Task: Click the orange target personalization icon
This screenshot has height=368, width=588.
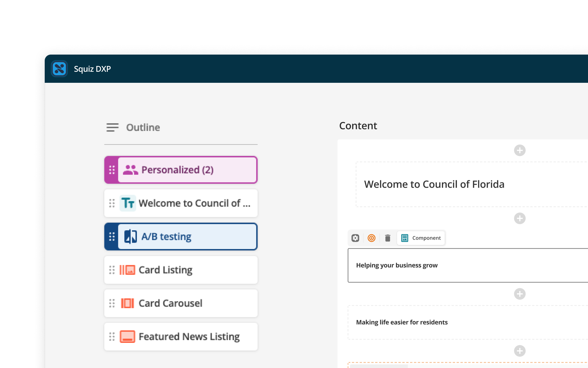Action: click(x=371, y=238)
